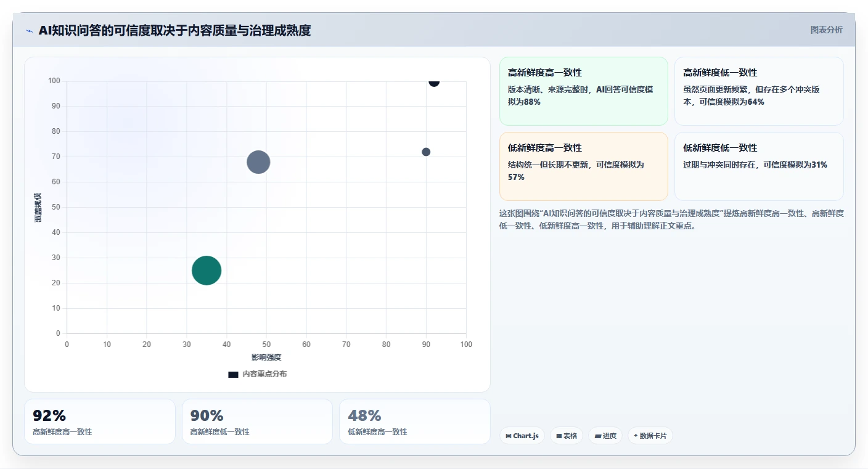Select the 表格 tag chip
Image resolution: width=868 pixels, height=469 pixels.
tap(567, 436)
